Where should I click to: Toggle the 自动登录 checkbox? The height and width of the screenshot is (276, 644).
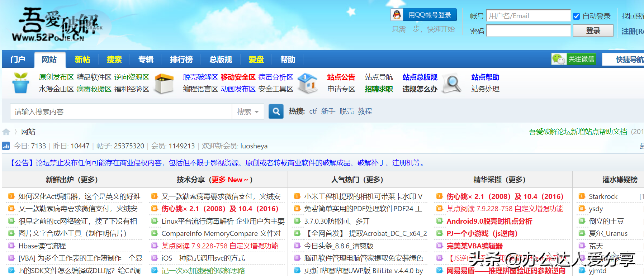point(576,16)
